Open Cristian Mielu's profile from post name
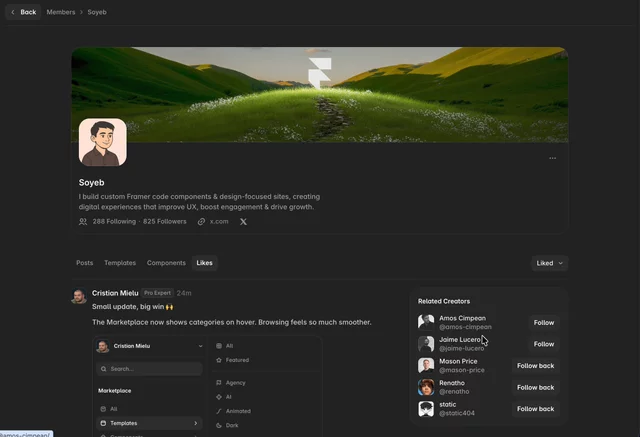Image resolution: width=640 pixels, height=437 pixels. coord(115,293)
